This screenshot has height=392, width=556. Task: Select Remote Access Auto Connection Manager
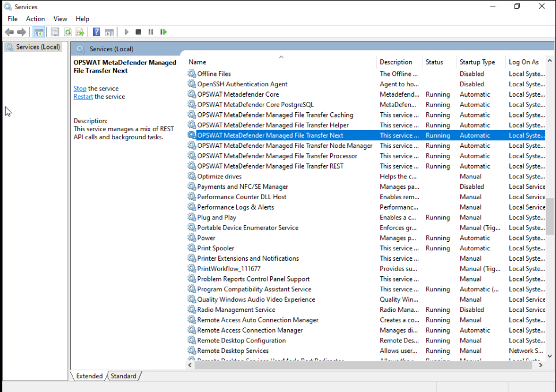pos(366,320)
